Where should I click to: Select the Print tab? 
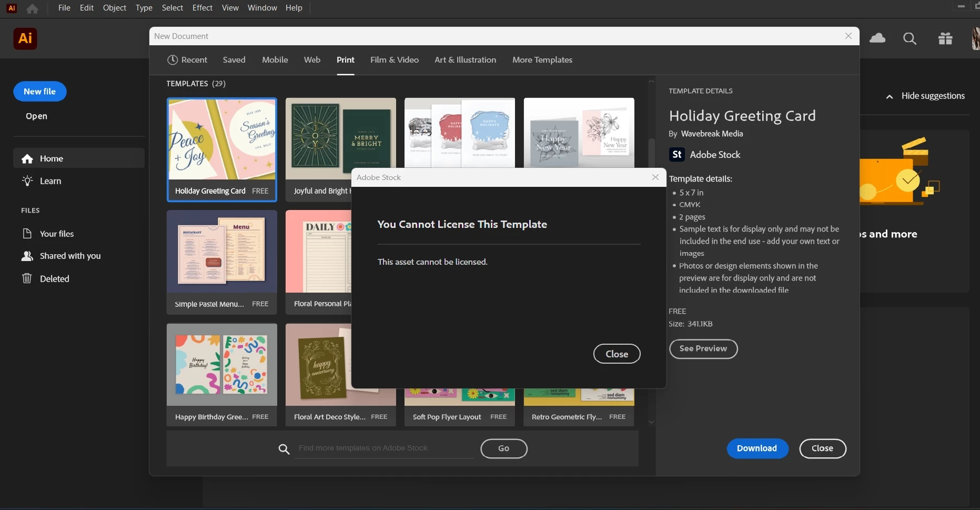pos(346,60)
